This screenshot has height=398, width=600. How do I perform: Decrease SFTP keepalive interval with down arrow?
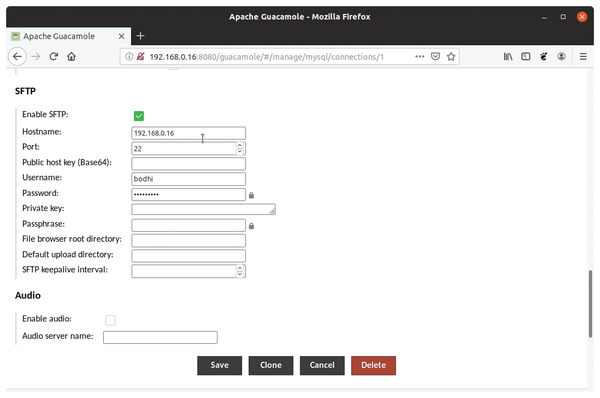click(240, 274)
